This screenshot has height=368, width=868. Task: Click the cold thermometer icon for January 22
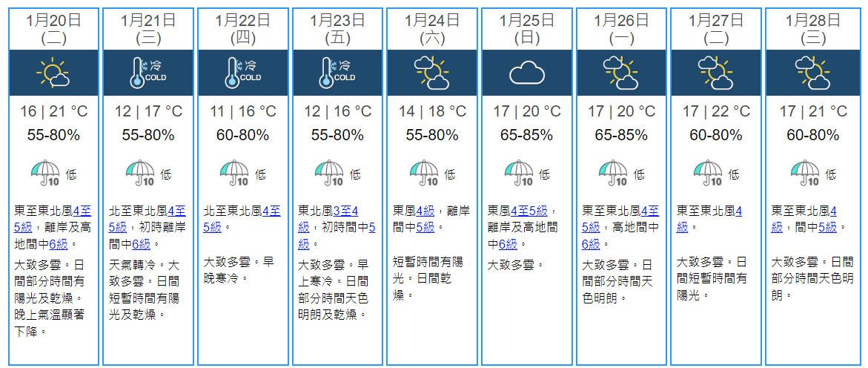242,73
